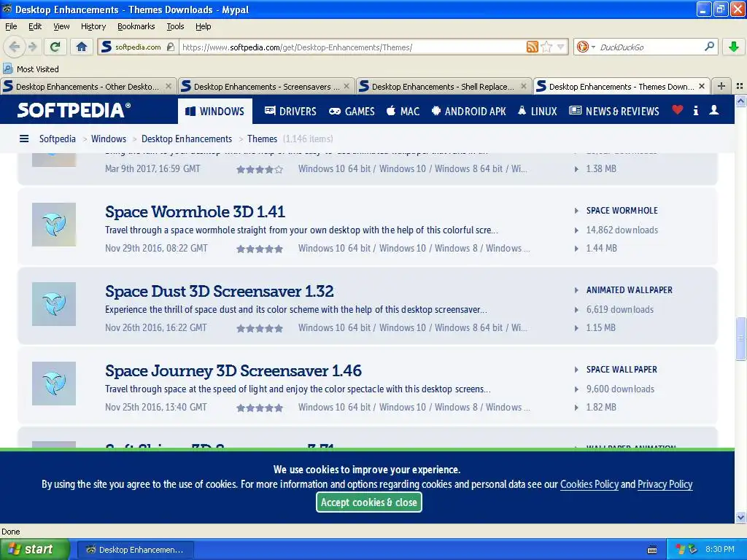747x560 pixels.
Task: Open the user account icon
Action: coord(714,111)
